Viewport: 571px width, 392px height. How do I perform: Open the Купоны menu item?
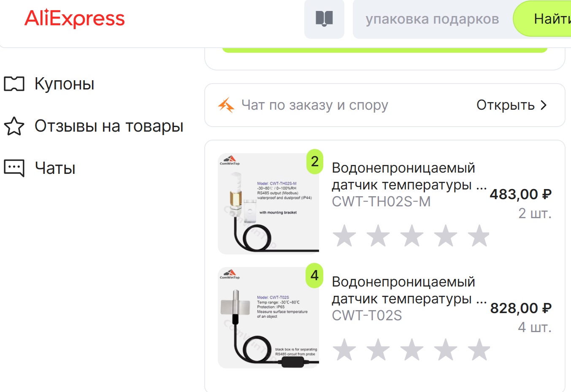click(49, 84)
